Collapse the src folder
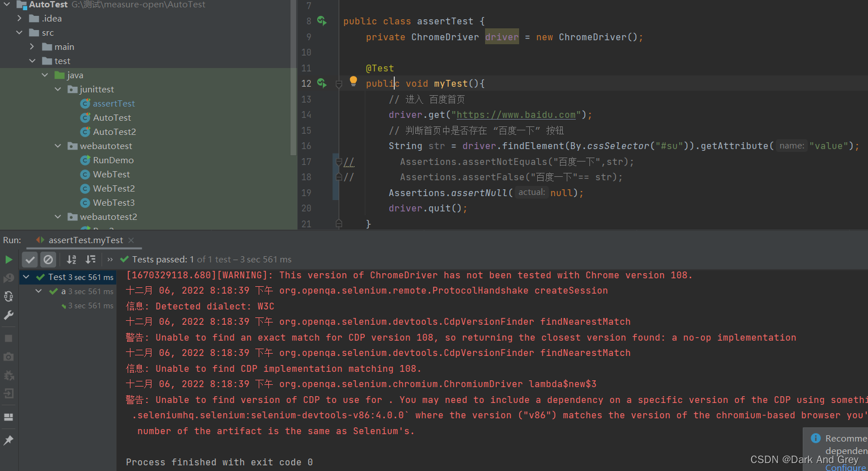 (19, 32)
